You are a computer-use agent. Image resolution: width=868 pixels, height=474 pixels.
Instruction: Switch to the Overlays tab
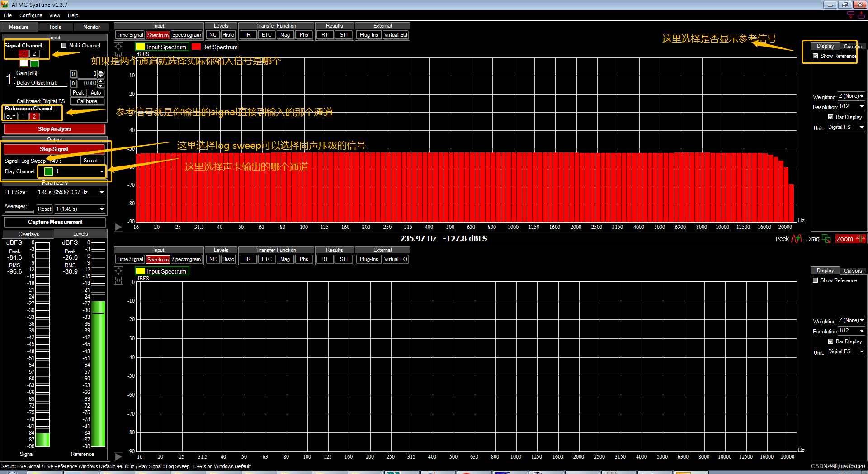click(x=28, y=234)
